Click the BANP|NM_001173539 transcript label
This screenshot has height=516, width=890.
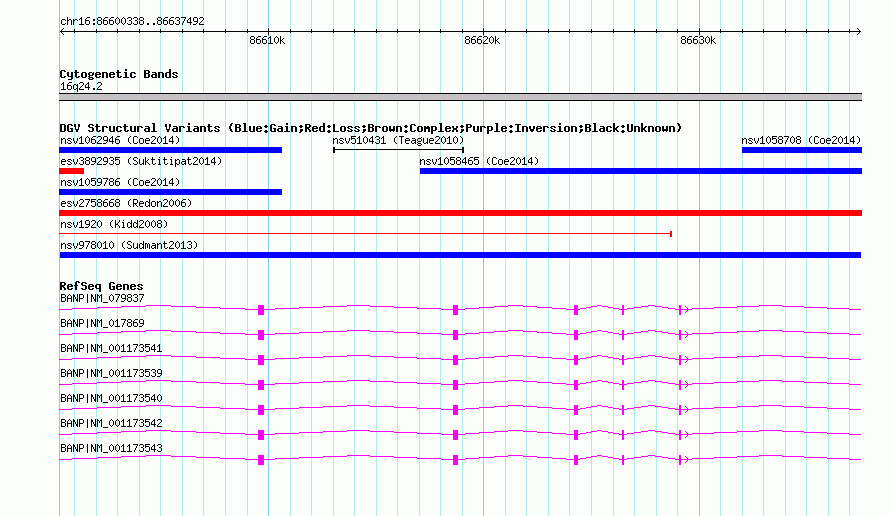point(111,373)
